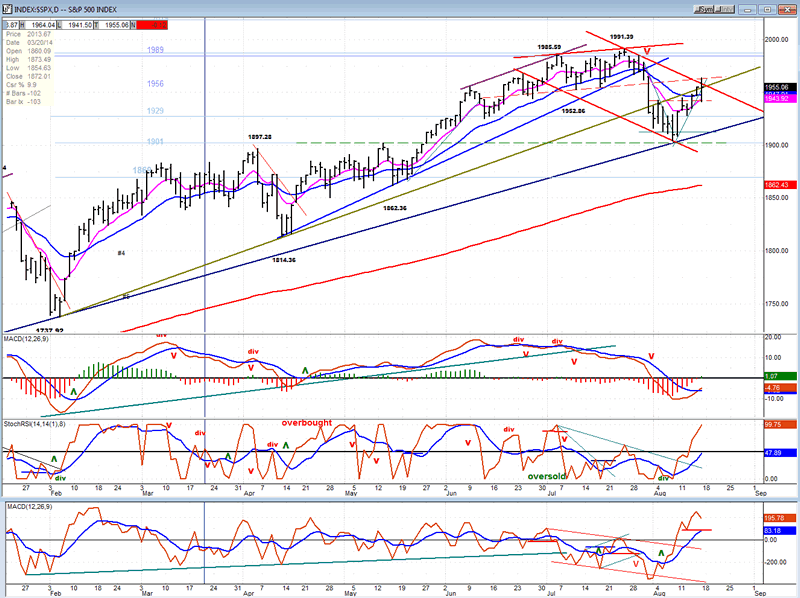Click the 1897.28 high annotation
This screenshot has height=598, width=800.
pyautogui.click(x=260, y=137)
